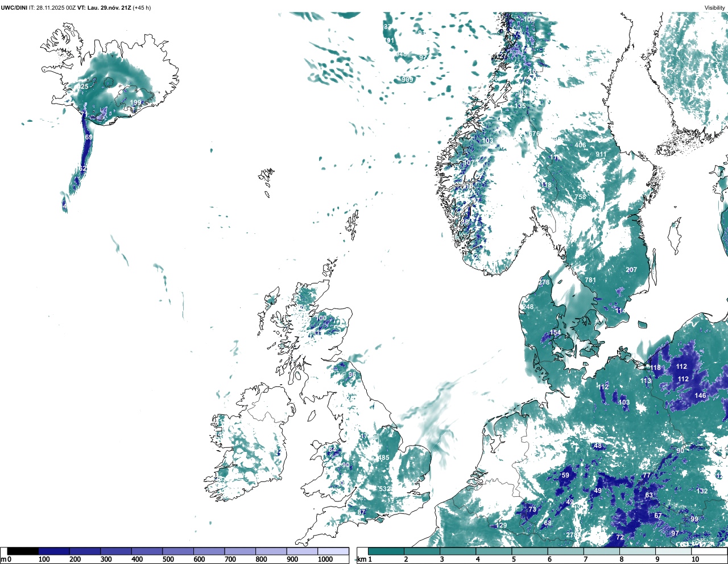Click visibility value 676 in Norway
The width and height of the screenshot is (728, 564).
coord(535,134)
